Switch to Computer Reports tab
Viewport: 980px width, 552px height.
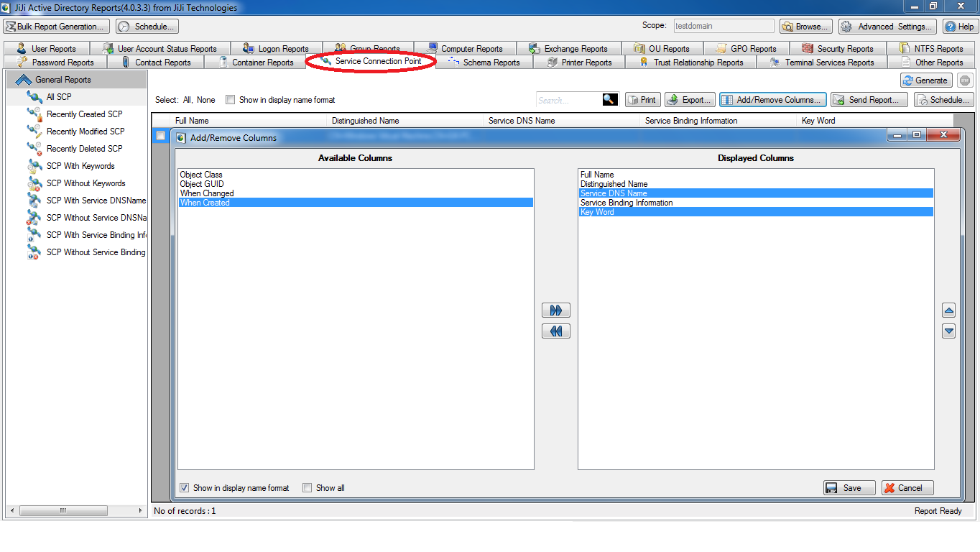pyautogui.click(x=464, y=49)
